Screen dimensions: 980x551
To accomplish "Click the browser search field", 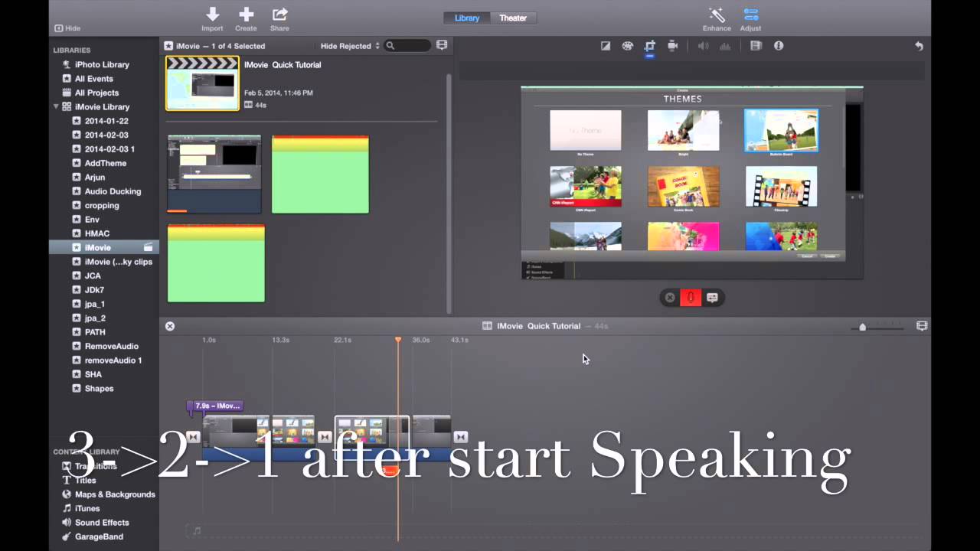I will pyautogui.click(x=408, y=46).
